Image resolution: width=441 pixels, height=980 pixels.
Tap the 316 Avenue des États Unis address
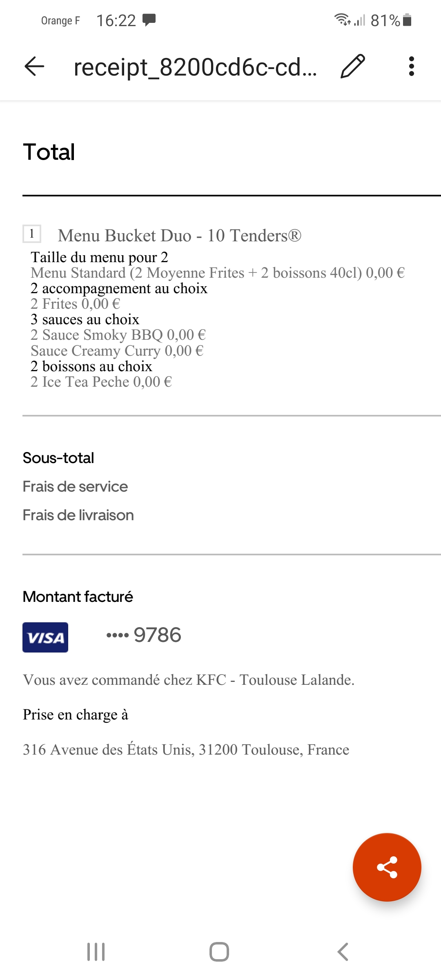click(186, 749)
